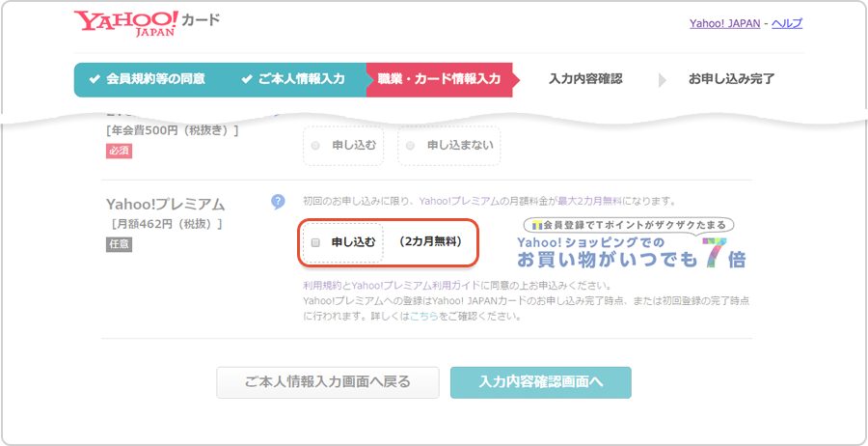Go to 会員規約等の同意 step
The image size is (868, 446).
149,79
